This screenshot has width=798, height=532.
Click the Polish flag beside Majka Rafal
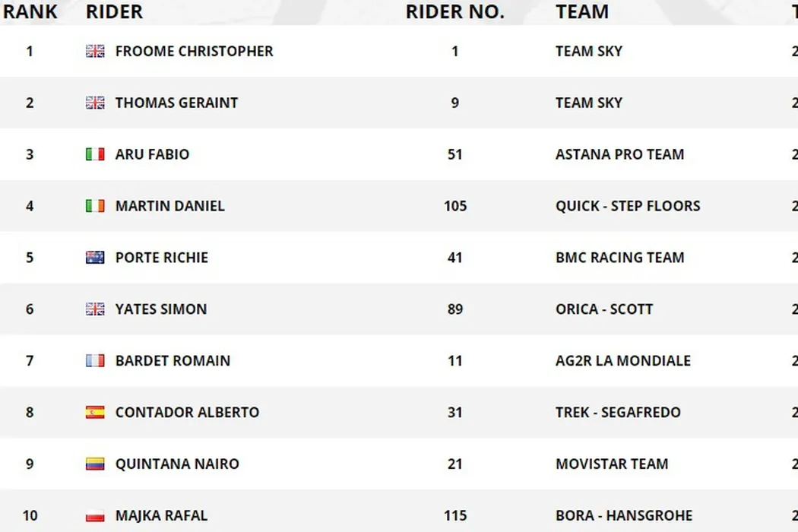[x=95, y=516]
